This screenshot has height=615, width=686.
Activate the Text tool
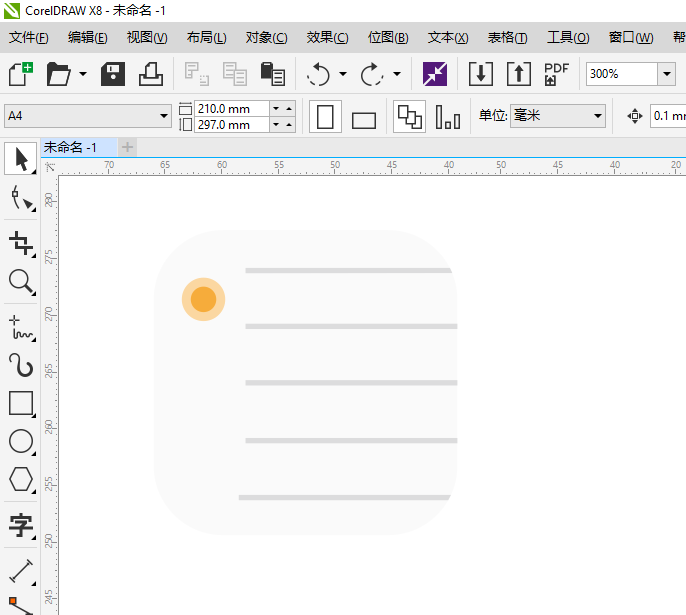tap(20, 525)
